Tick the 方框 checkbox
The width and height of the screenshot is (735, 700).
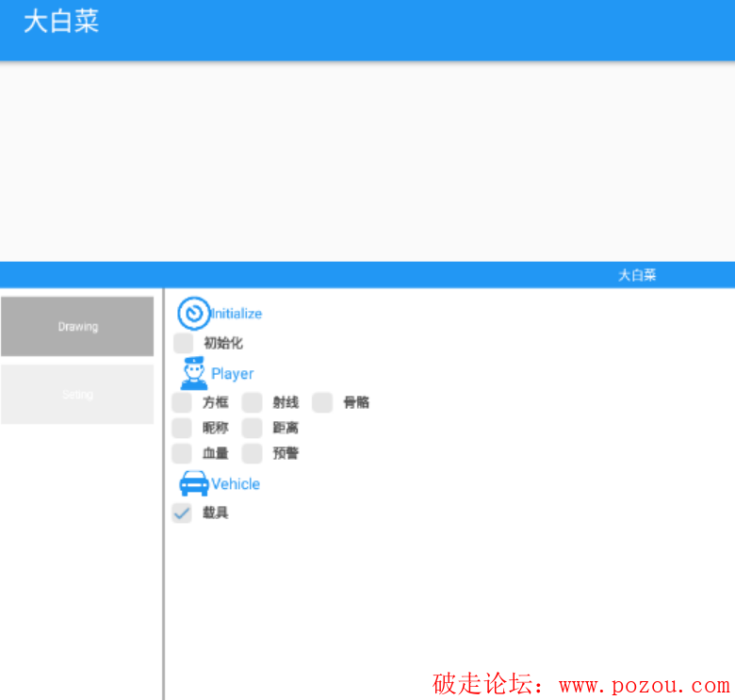182,402
